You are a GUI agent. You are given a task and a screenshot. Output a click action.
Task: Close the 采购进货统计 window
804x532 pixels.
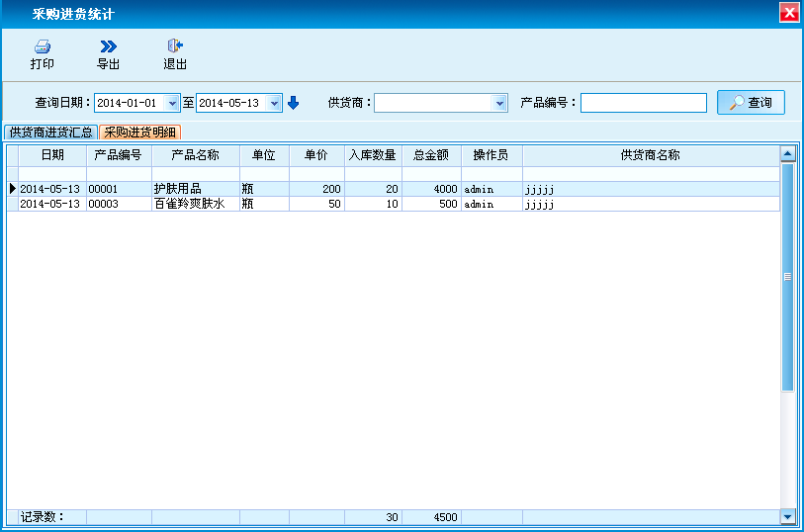[x=789, y=13]
